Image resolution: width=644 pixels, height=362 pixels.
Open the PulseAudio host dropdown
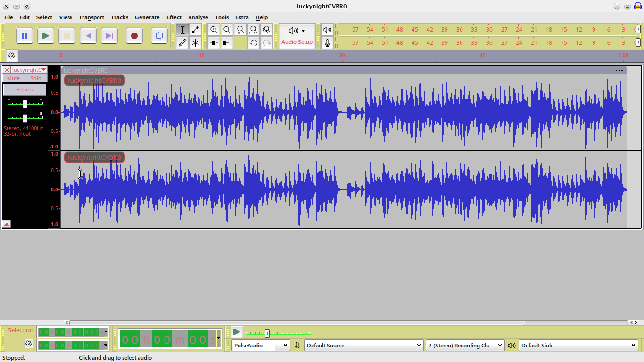point(260,346)
